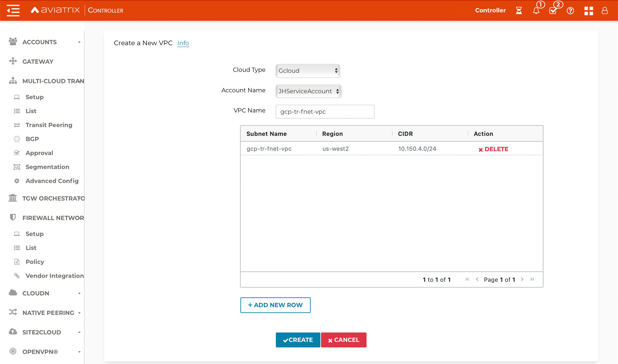Screen dimensions: 618x364
Task: Click Add New Row button
Action: [x=275, y=305]
